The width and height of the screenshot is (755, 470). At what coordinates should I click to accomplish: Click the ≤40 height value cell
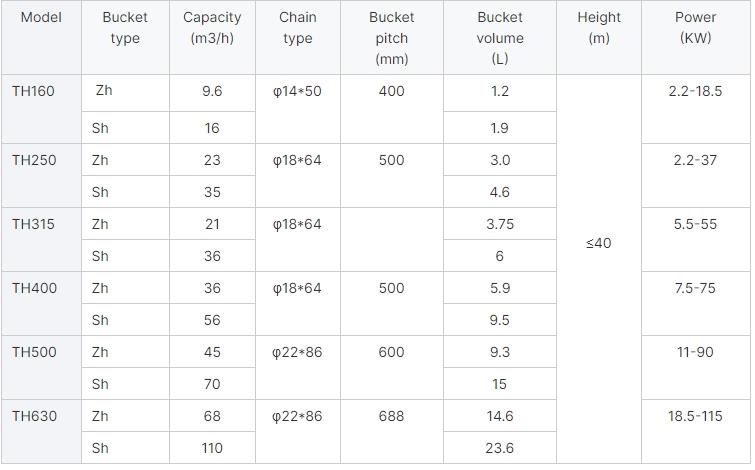(x=599, y=243)
